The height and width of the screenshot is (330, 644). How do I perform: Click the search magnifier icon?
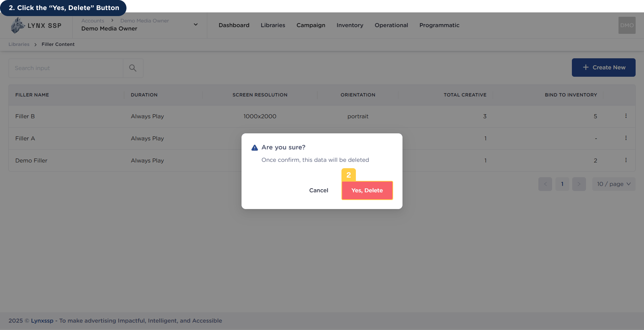(x=133, y=68)
